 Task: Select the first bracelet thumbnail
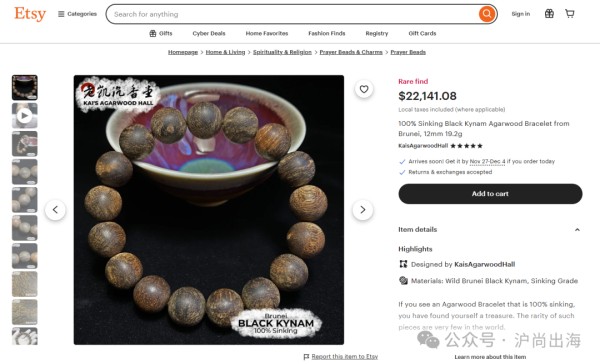25,87
